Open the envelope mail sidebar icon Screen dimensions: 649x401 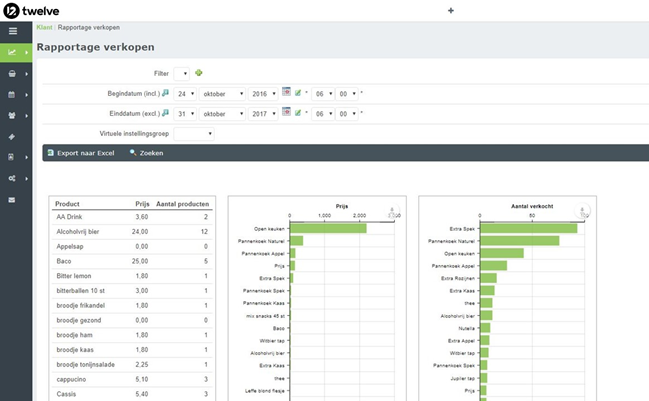tap(12, 199)
